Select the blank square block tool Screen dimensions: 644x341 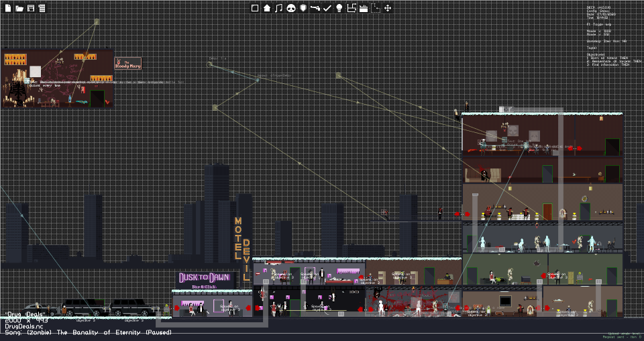[255, 8]
